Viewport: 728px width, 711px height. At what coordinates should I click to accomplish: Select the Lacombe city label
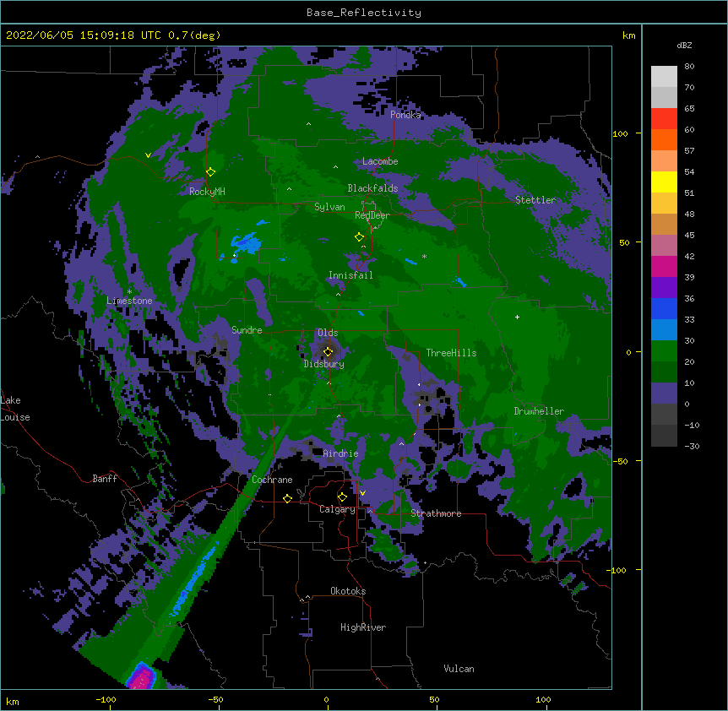click(x=380, y=161)
